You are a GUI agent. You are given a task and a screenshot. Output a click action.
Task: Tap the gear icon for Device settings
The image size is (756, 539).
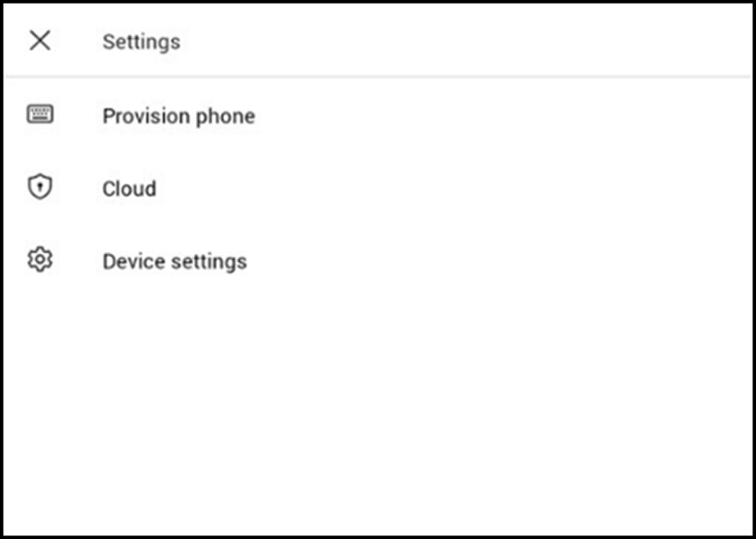(40, 261)
